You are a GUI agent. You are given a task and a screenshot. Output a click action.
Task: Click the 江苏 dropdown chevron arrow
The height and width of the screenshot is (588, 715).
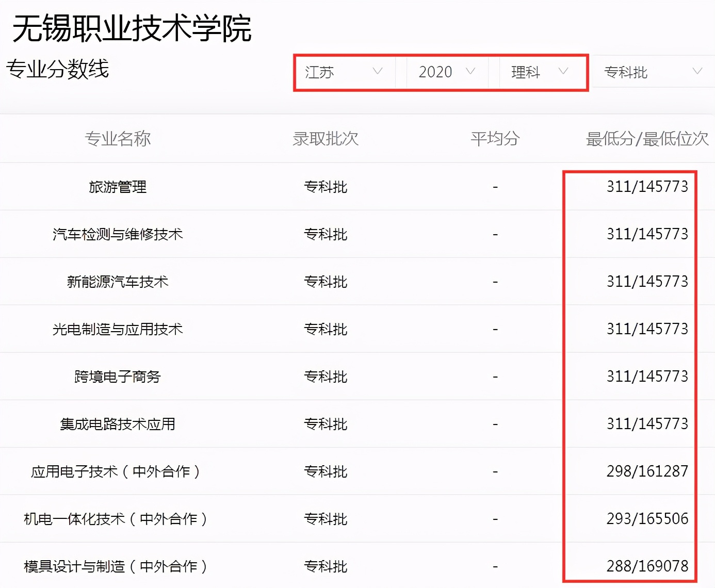point(378,72)
